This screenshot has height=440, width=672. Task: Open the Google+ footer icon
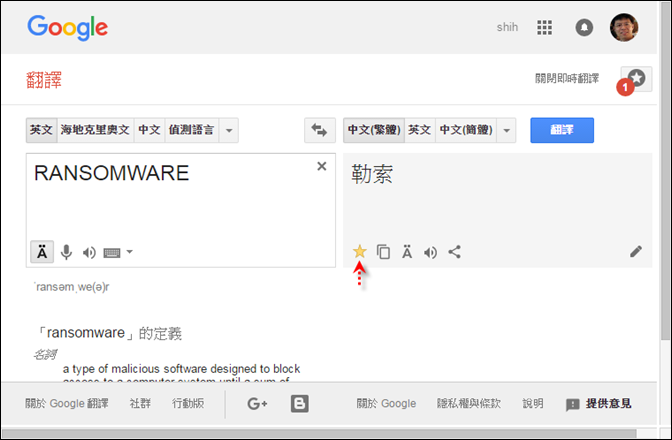click(x=257, y=404)
